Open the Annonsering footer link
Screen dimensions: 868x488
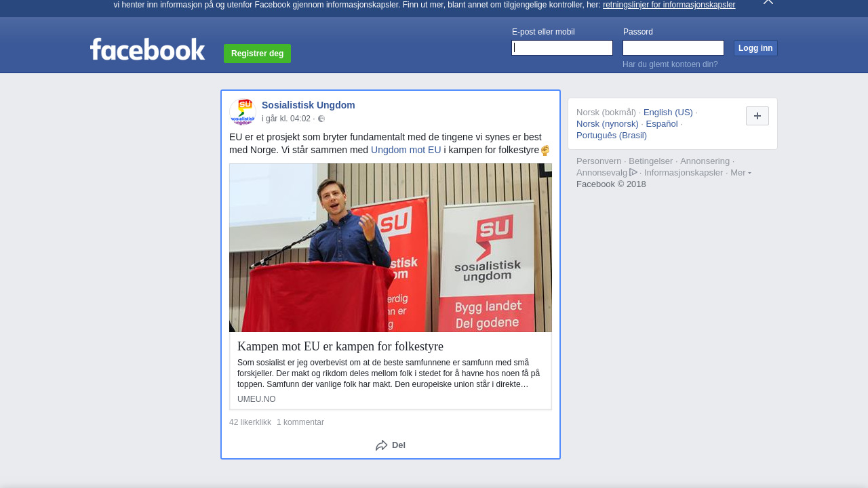[x=705, y=161]
